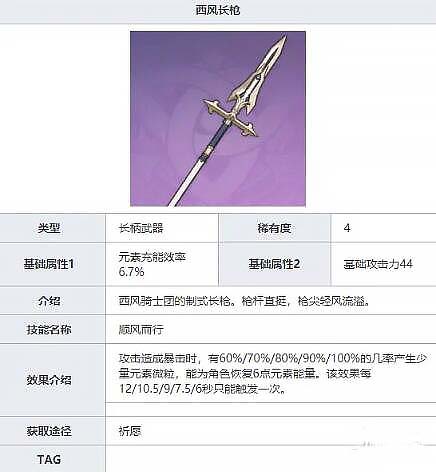
Task: Click the Favonius Lance weapon image
Action: 218,119
